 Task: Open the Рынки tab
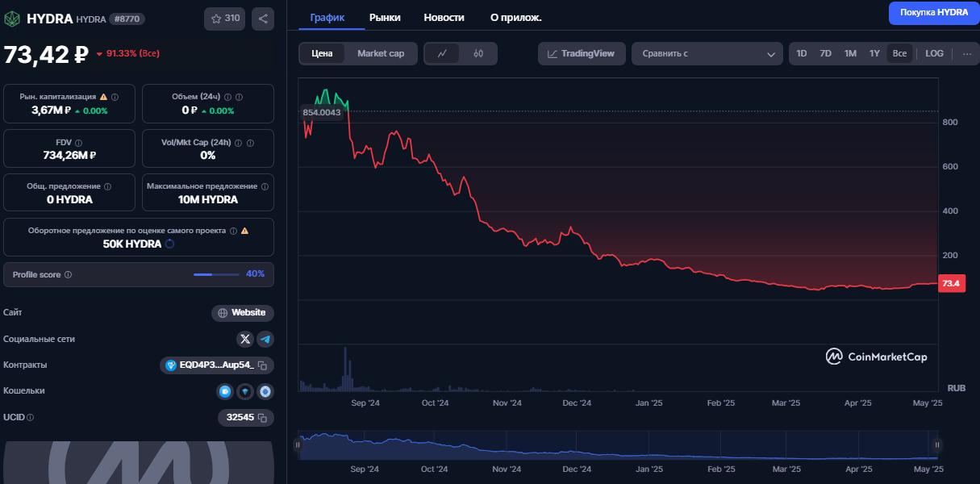tap(385, 17)
